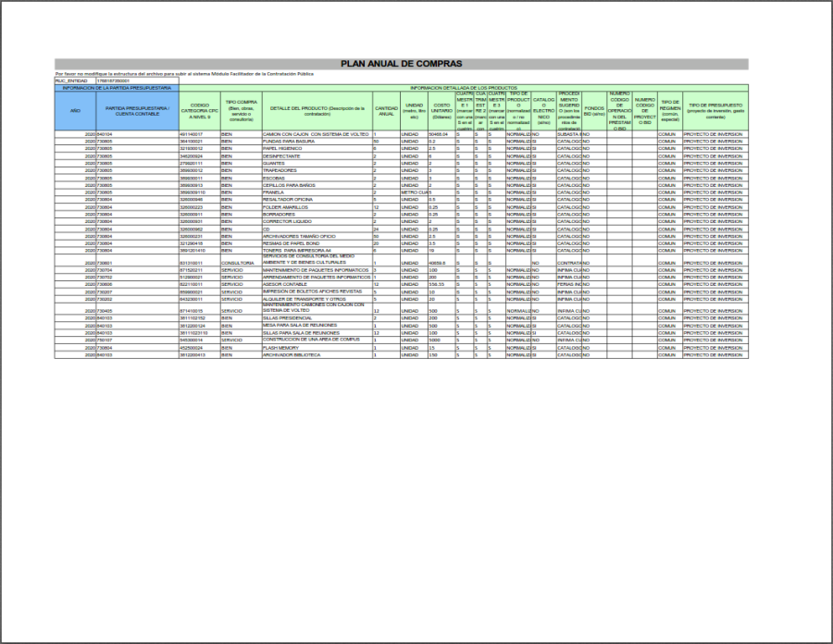The height and width of the screenshot is (644, 833).
Task: Select 'PARTIDA PRESUPUESTARIA / CUENTA CONTABLE' column header
Action: (x=138, y=111)
